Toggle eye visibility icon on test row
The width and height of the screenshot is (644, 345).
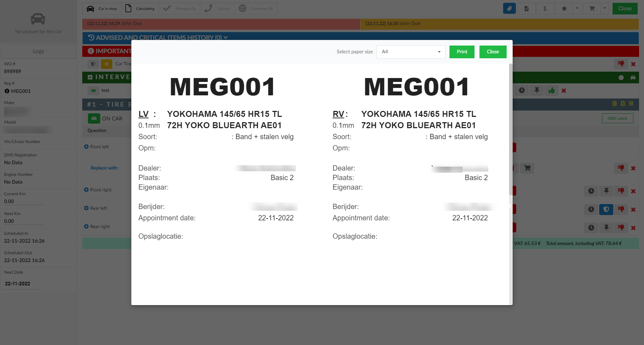pyautogui.click(x=93, y=90)
